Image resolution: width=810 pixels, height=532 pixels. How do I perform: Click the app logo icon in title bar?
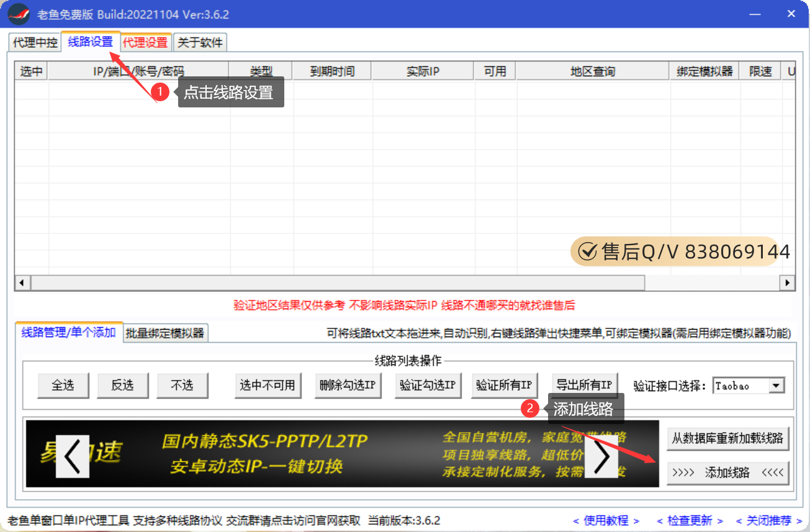[19, 14]
